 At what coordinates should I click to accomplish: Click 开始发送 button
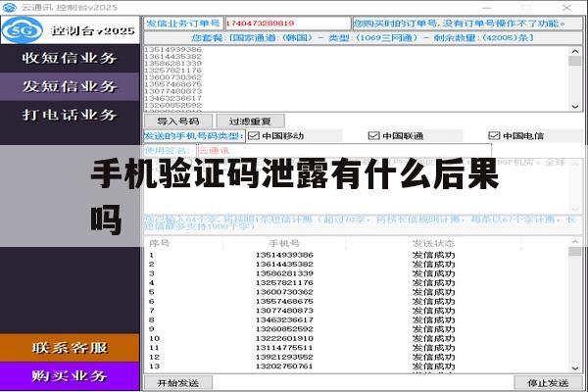click(178, 383)
